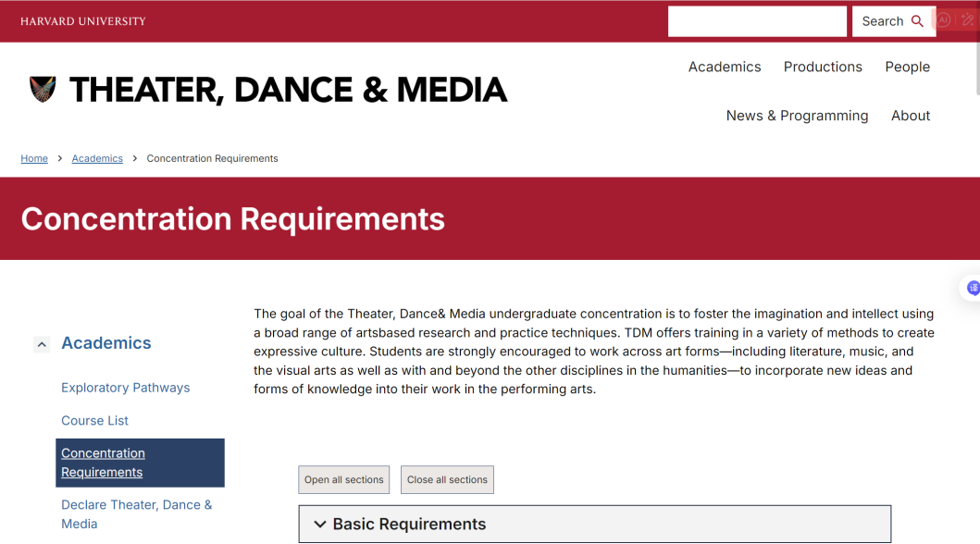This screenshot has width=980, height=544.
Task: Open Exploratory Pathways sidebar link
Action: click(x=126, y=388)
